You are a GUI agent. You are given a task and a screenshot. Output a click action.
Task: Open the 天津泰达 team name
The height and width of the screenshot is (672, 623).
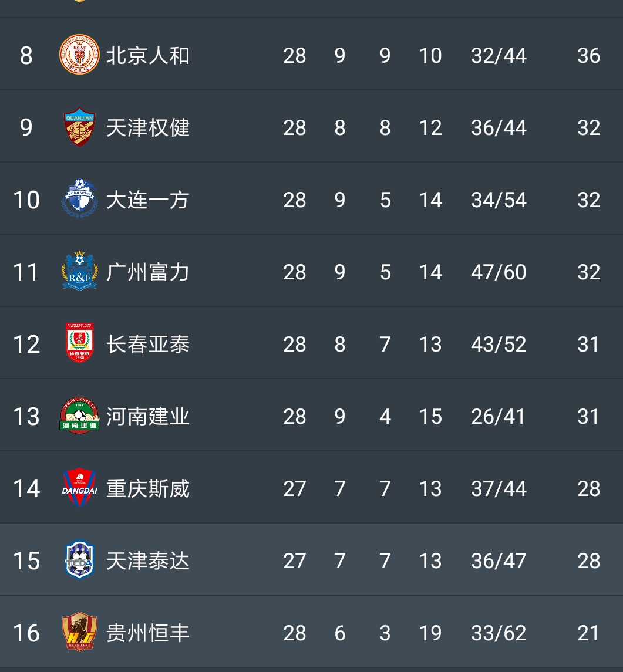point(147,560)
